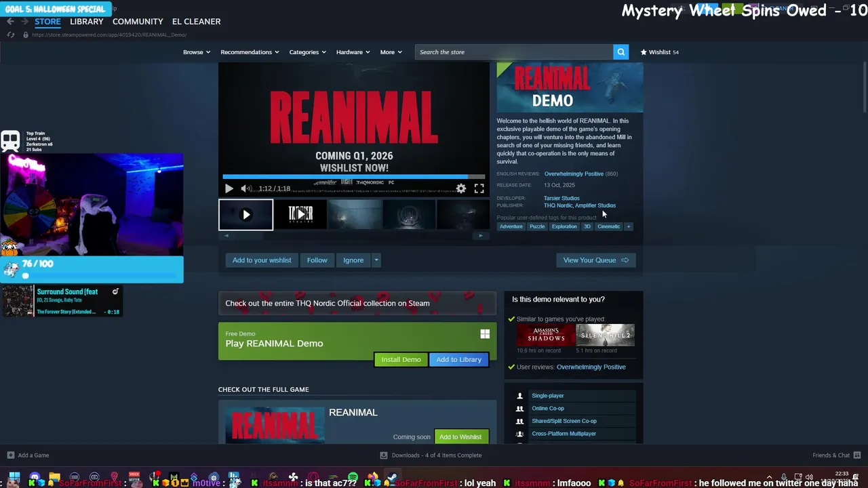Viewport: 868px width, 488px height.
Task: Open the THQ Nordic publisher link
Action: coord(557,205)
